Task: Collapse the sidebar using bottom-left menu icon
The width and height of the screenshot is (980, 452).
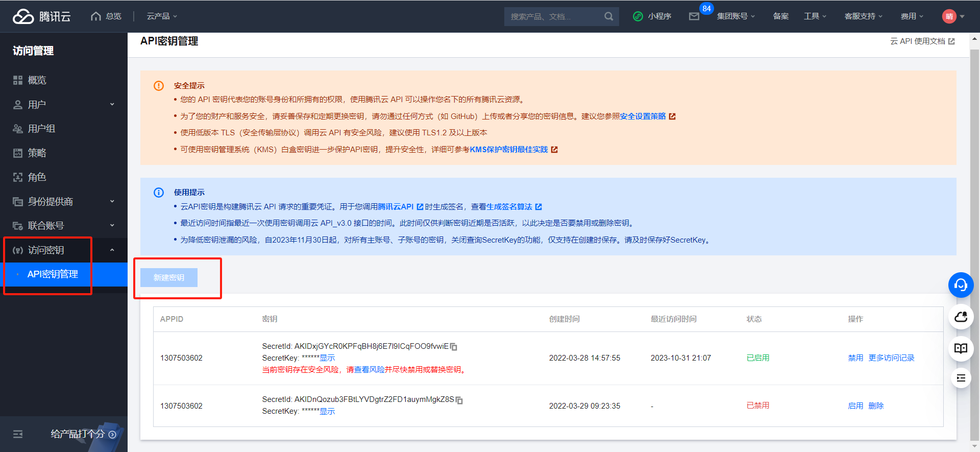Action: 18,434
